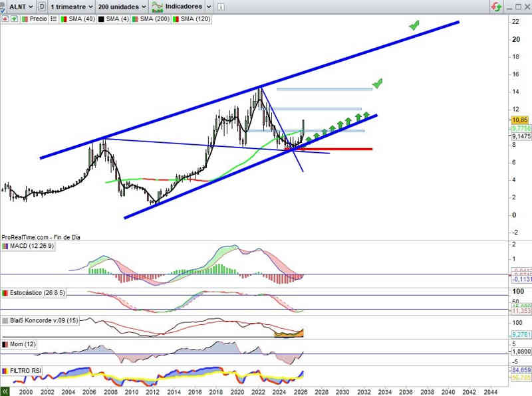Viewport: 532px width, 396px height.
Task: Open Estocástico (26 8 5) indicator settings
Action: point(38,292)
